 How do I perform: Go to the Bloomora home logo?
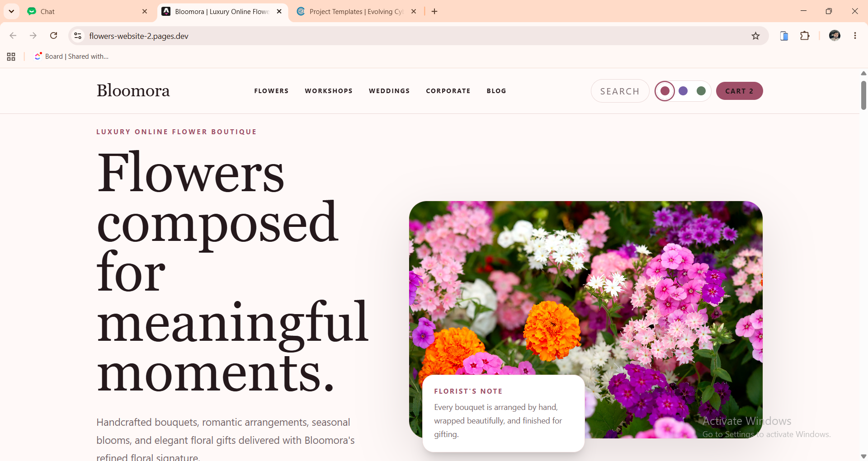pyautogui.click(x=133, y=90)
